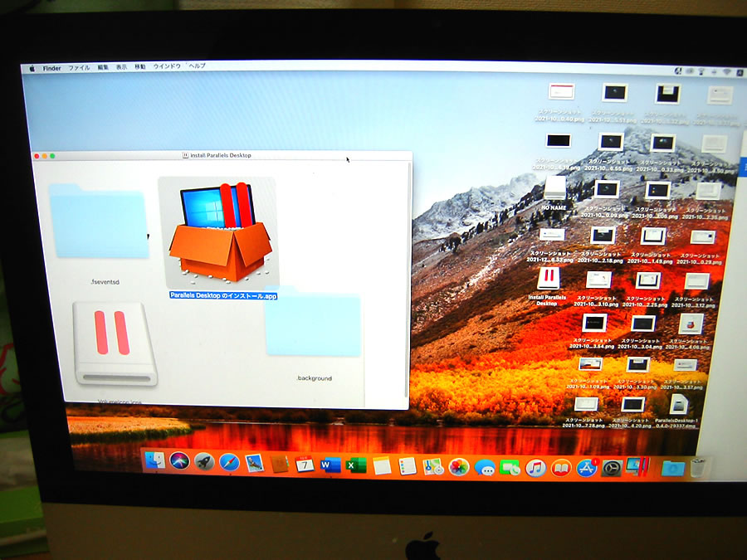Select the .background folder icon

tap(313, 321)
